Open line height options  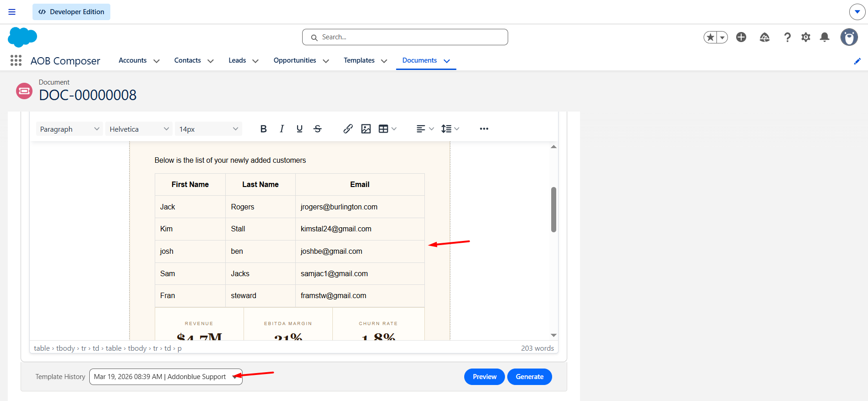point(450,129)
